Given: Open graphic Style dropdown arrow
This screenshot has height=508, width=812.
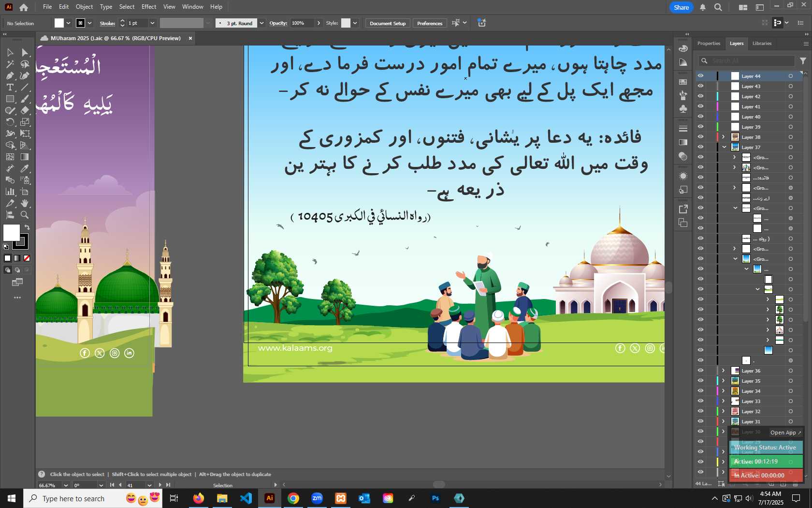Looking at the screenshot, I should (x=355, y=23).
